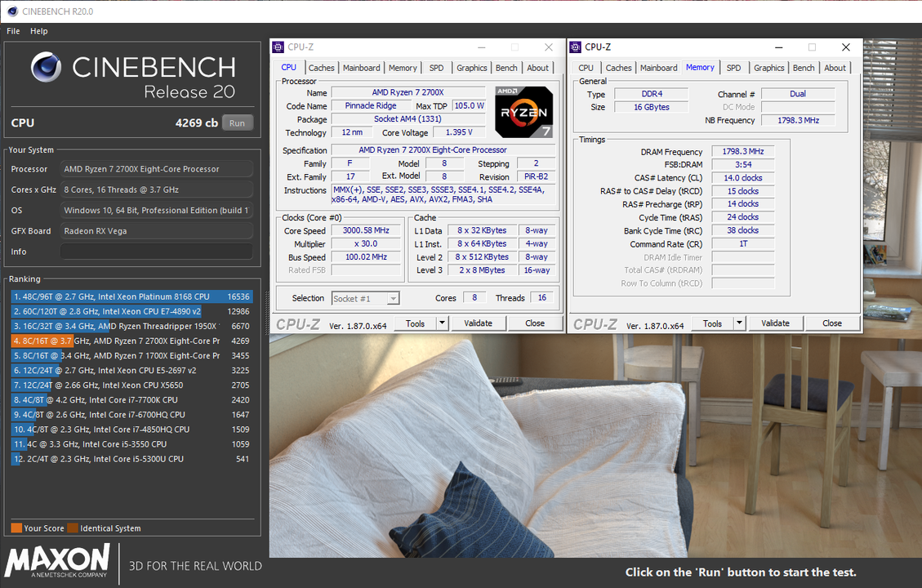922x588 pixels.
Task: Click the 4269 cb CPU score
Action: (x=196, y=122)
